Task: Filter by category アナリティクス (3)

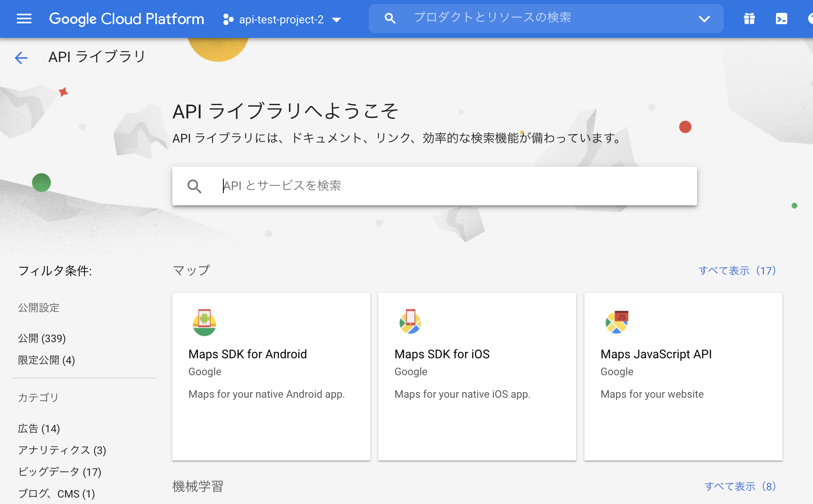Action: (62, 450)
